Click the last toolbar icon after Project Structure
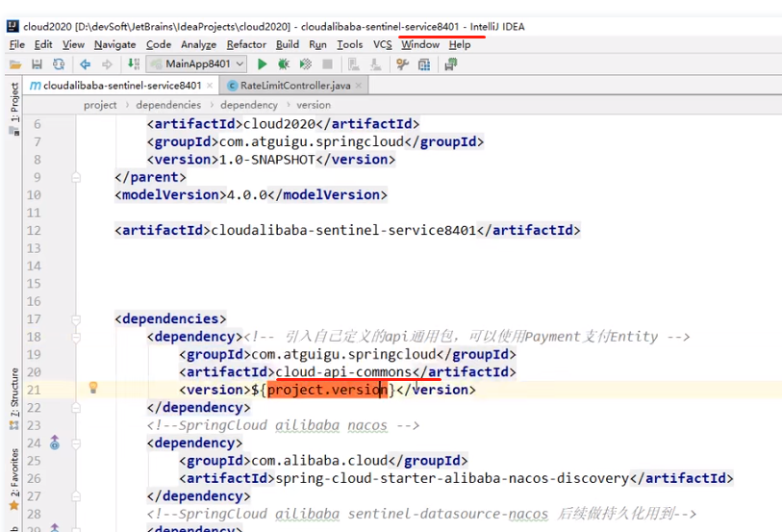 [x=451, y=64]
